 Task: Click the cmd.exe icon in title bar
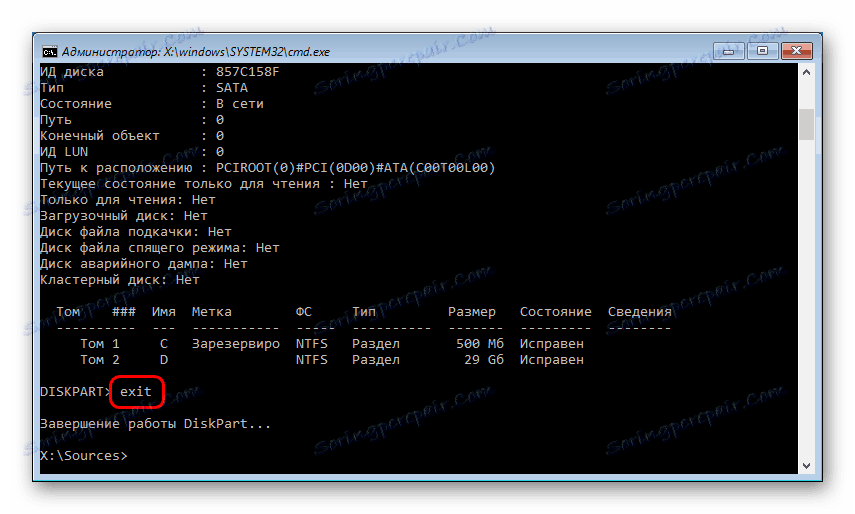50,52
